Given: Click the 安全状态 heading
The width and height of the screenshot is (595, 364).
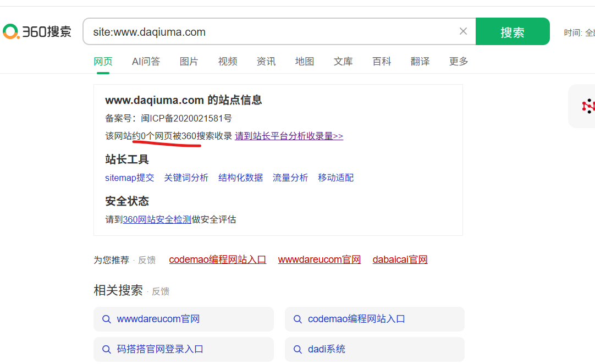Looking at the screenshot, I should [x=126, y=201].
